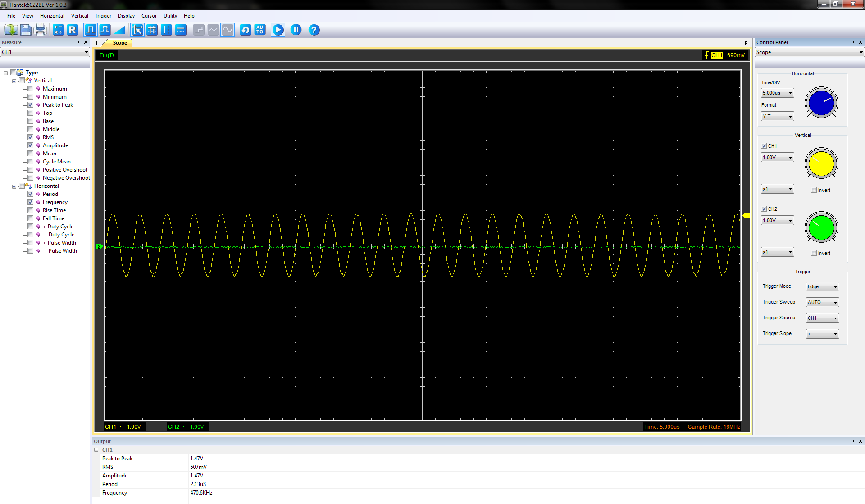
Task: Pin the Control Panel pane
Action: tap(853, 42)
